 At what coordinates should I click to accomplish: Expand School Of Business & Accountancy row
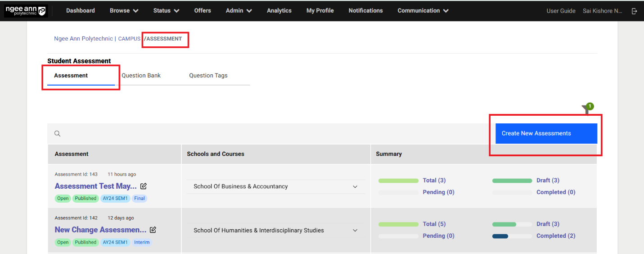[x=355, y=186]
